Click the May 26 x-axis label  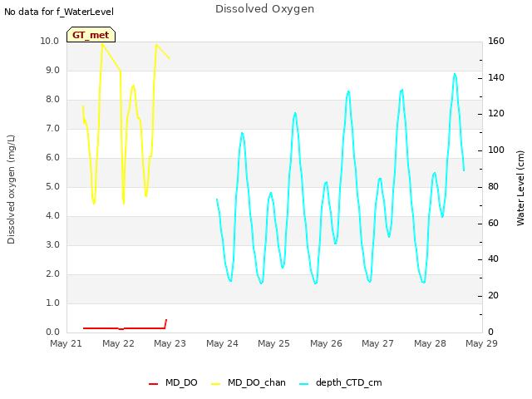(326, 343)
